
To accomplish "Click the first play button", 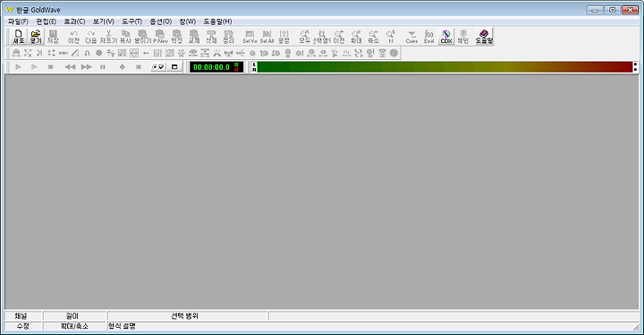I will pos(18,66).
